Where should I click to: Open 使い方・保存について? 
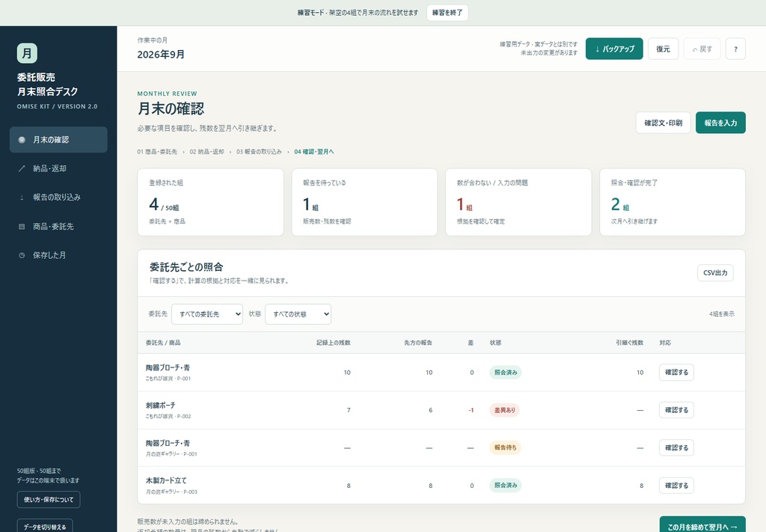[x=49, y=499]
